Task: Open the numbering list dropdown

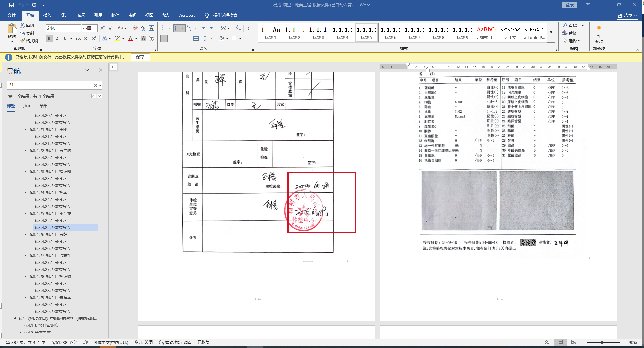Action: pos(183,28)
